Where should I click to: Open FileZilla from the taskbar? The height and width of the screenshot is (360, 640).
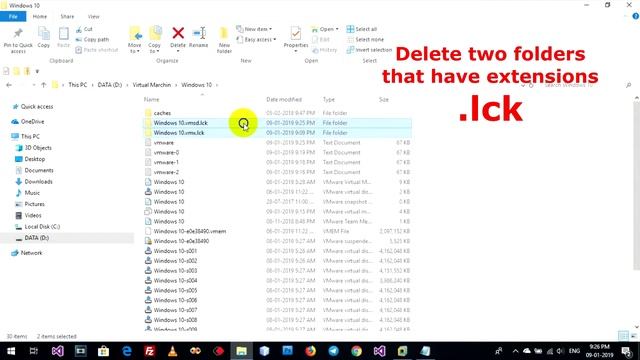point(149,351)
